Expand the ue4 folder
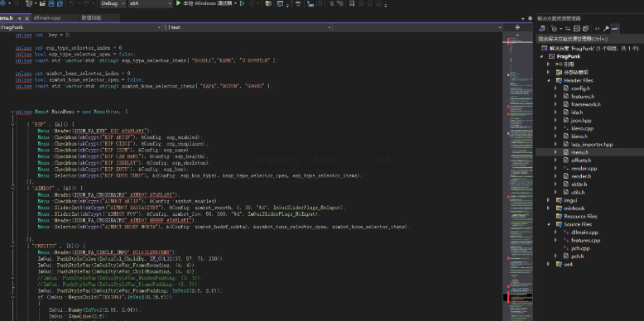 tap(548, 264)
